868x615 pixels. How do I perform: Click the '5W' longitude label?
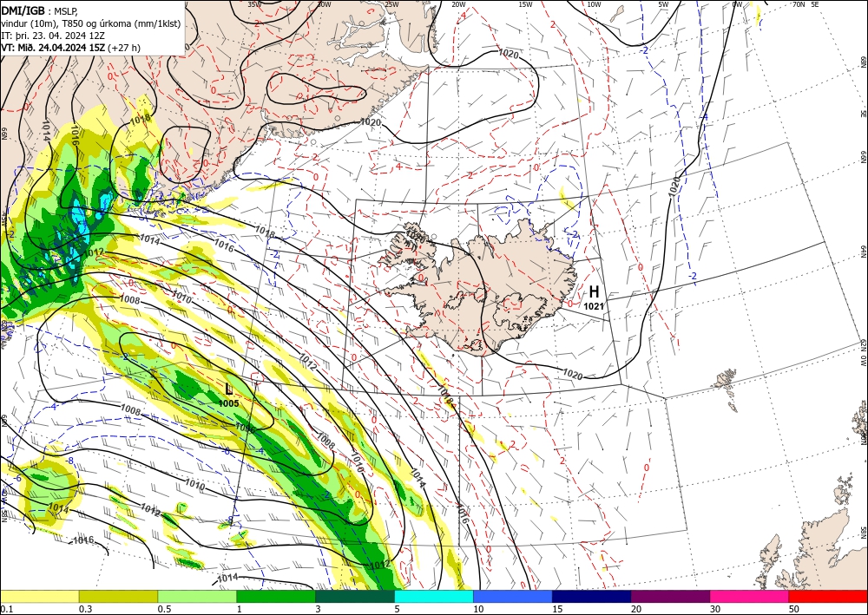point(663,4)
